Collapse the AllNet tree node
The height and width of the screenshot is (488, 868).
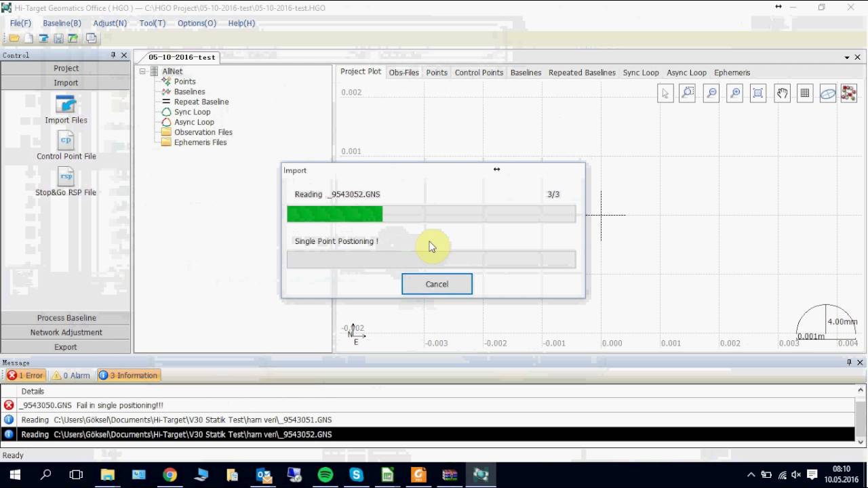point(142,71)
